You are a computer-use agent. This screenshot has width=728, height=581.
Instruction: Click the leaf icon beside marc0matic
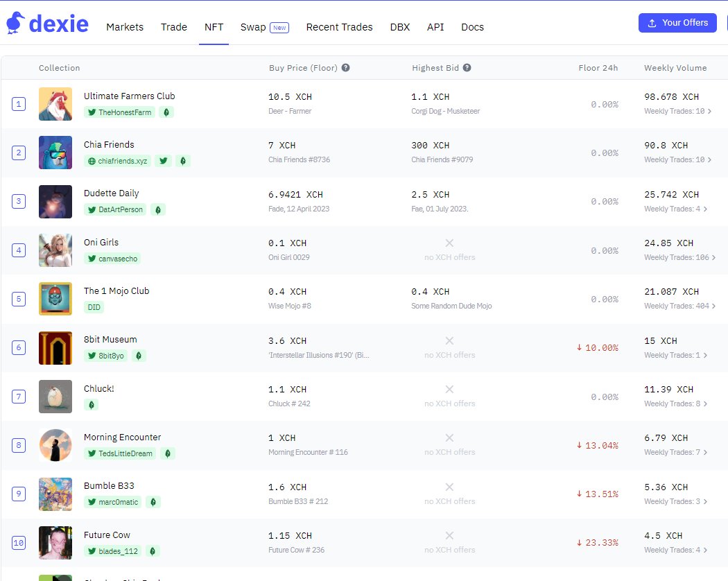(x=153, y=502)
